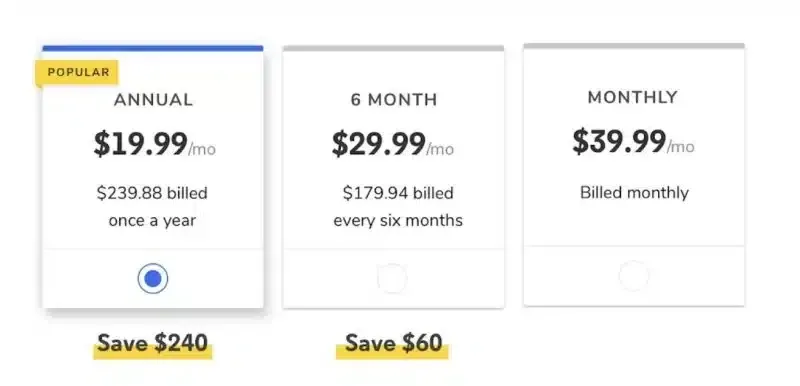The image size is (800, 386).
Task: Click the Save $60 label
Action: tap(393, 343)
